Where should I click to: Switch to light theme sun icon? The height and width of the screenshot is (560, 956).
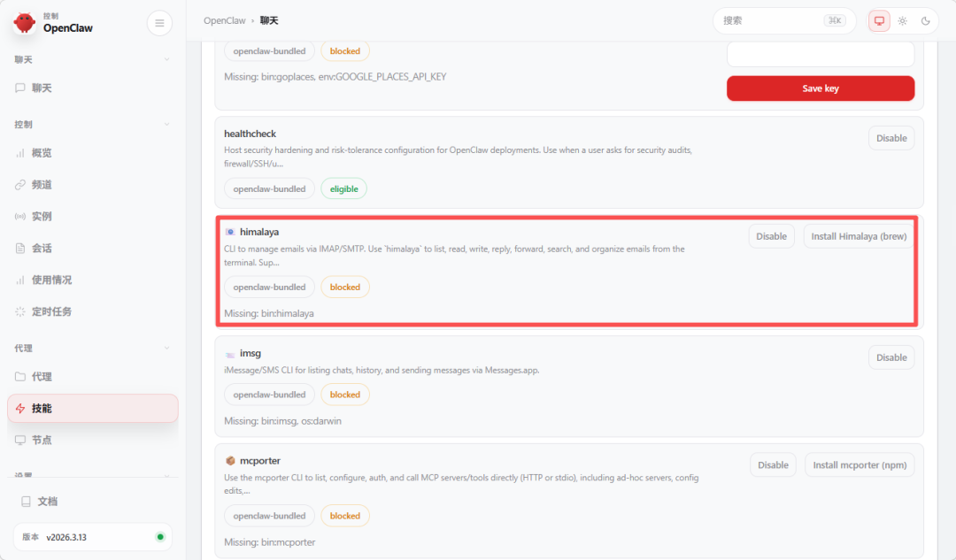(x=902, y=20)
